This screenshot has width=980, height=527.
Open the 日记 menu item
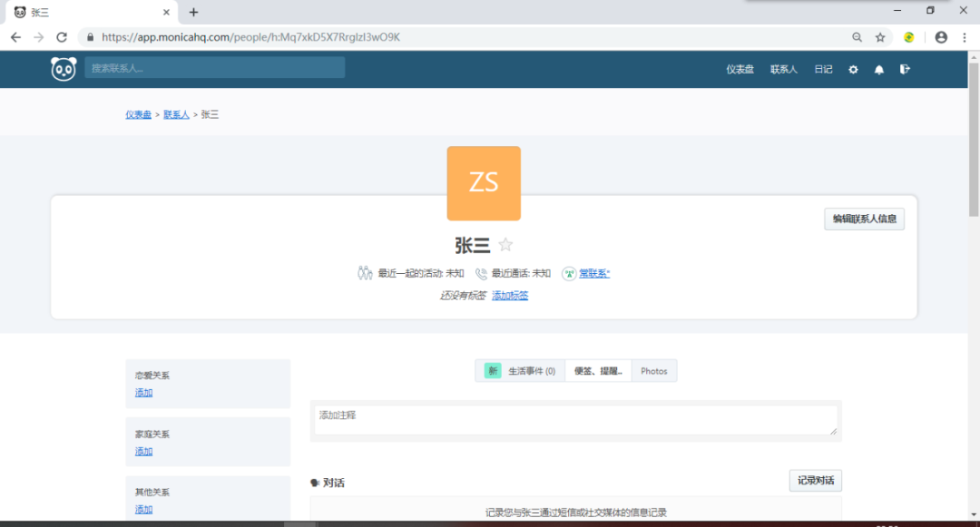click(x=822, y=69)
